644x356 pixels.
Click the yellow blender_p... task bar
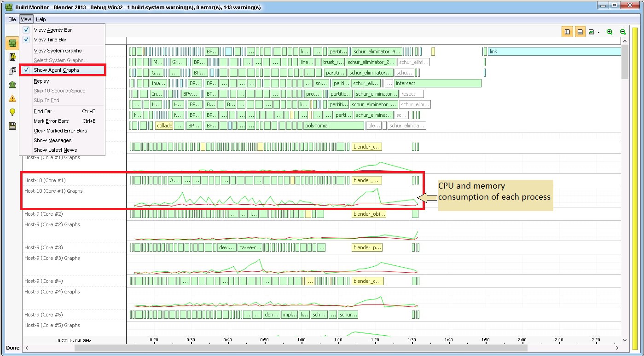(367, 247)
